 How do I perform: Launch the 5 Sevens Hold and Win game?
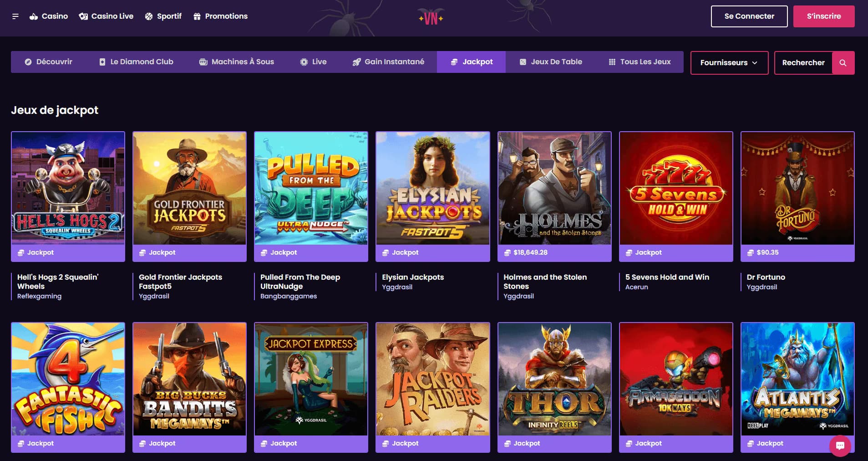point(675,188)
